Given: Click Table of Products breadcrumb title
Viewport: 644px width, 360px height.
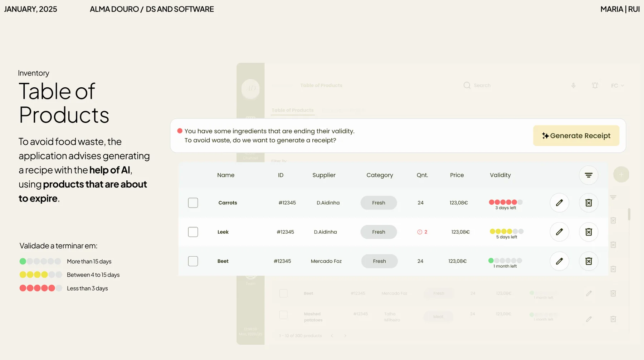Looking at the screenshot, I should (x=321, y=85).
